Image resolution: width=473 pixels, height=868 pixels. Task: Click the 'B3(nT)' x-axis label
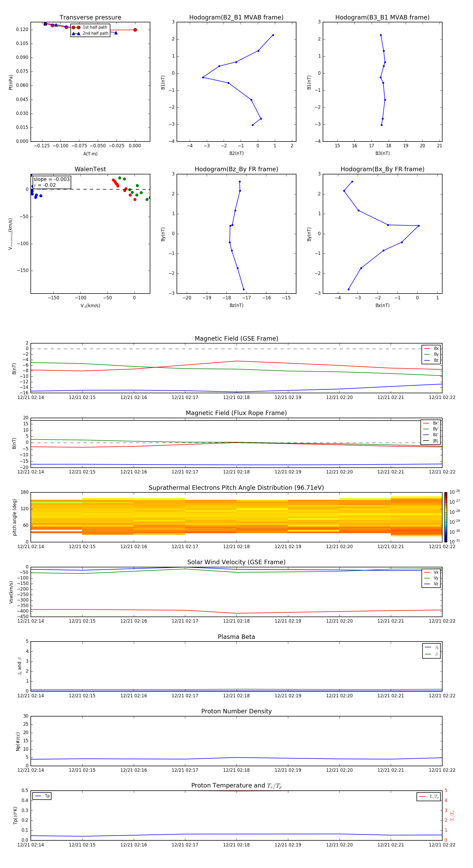[382, 153]
